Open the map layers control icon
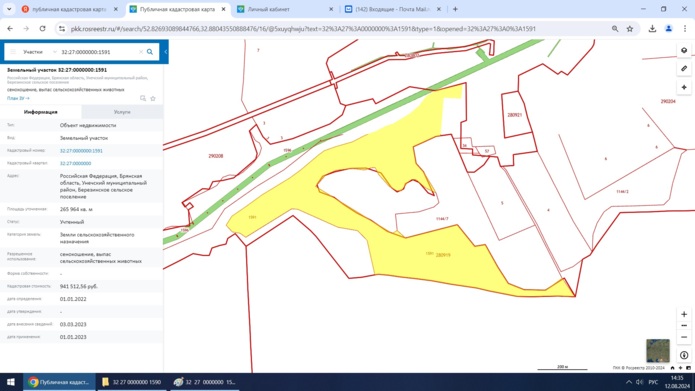This screenshot has height=391, width=695. click(x=684, y=51)
